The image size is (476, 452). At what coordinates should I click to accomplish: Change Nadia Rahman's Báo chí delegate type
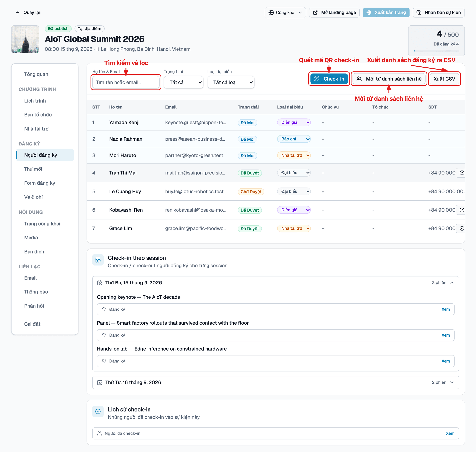click(294, 139)
